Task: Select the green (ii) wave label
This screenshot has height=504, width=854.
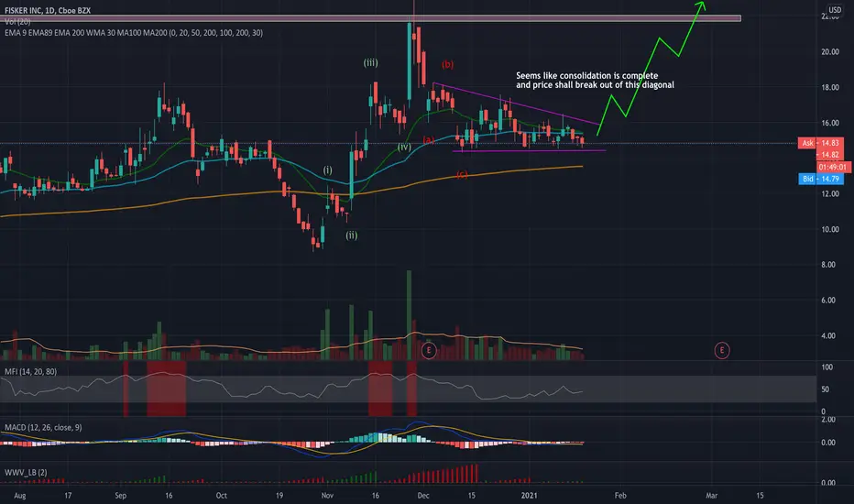Action: (352, 236)
